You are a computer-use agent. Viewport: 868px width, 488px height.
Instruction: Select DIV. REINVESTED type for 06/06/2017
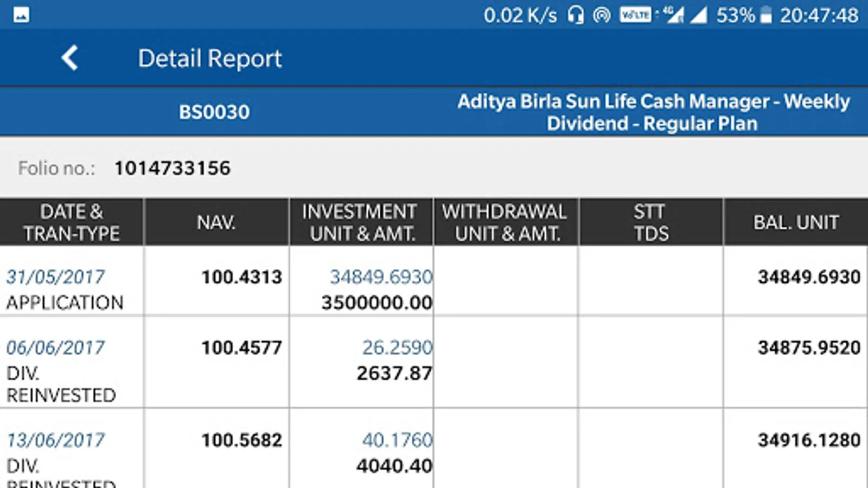point(61,384)
